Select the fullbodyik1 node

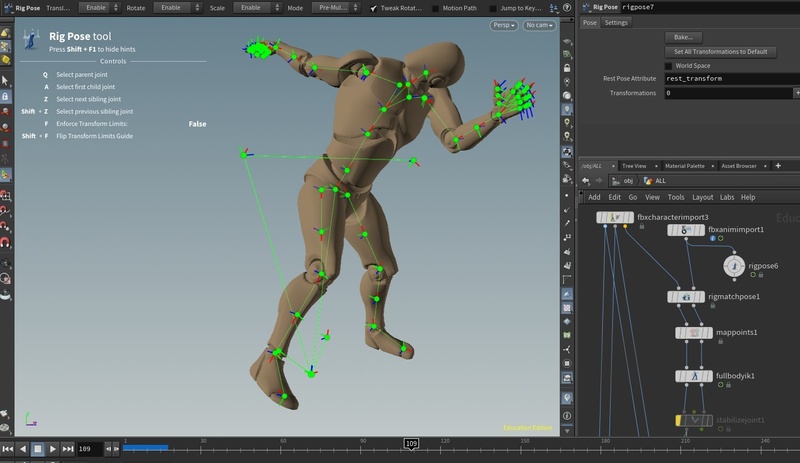tap(693, 376)
